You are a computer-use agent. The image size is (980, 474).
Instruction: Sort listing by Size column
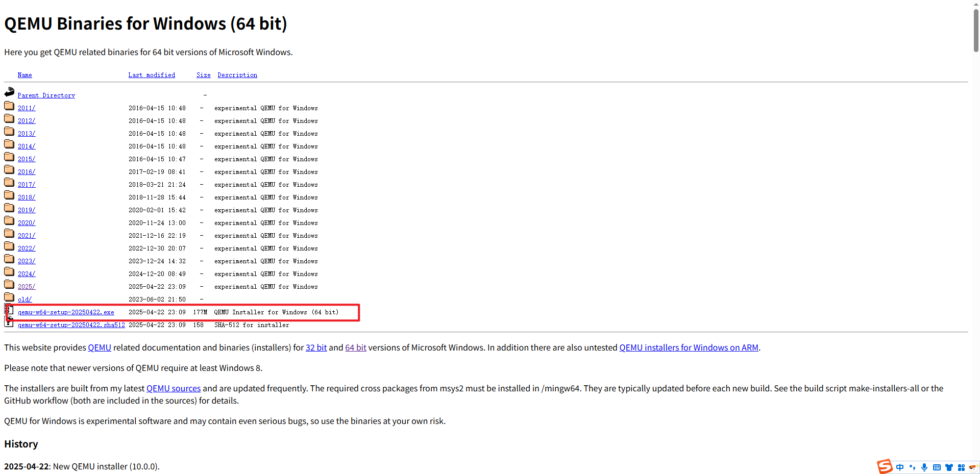coord(204,75)
